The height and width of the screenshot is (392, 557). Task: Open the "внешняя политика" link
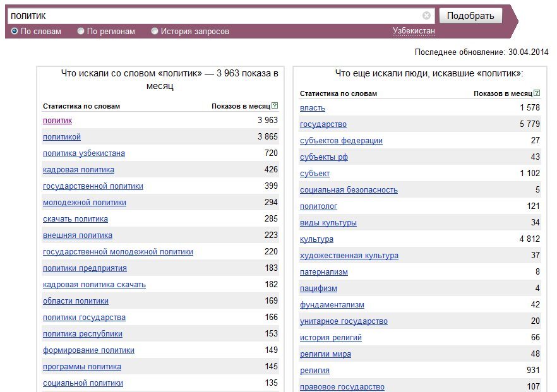78,235
